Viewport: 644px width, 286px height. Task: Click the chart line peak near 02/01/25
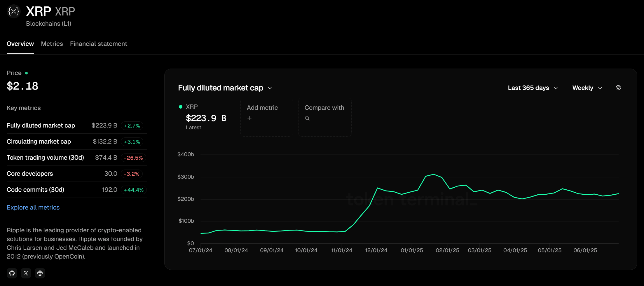(x=434, y=174)
